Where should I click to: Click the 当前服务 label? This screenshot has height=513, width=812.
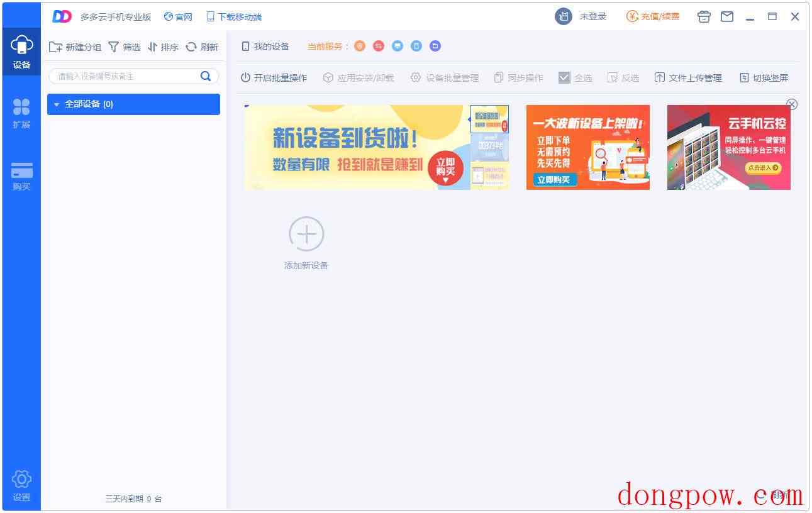(x=328, y=47)
